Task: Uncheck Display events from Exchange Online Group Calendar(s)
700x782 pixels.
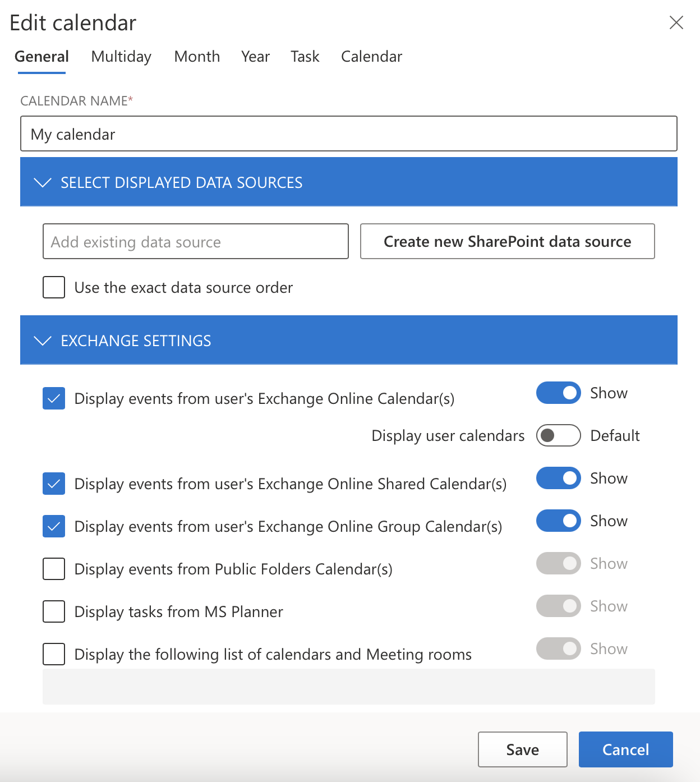Action: point(53,526)
